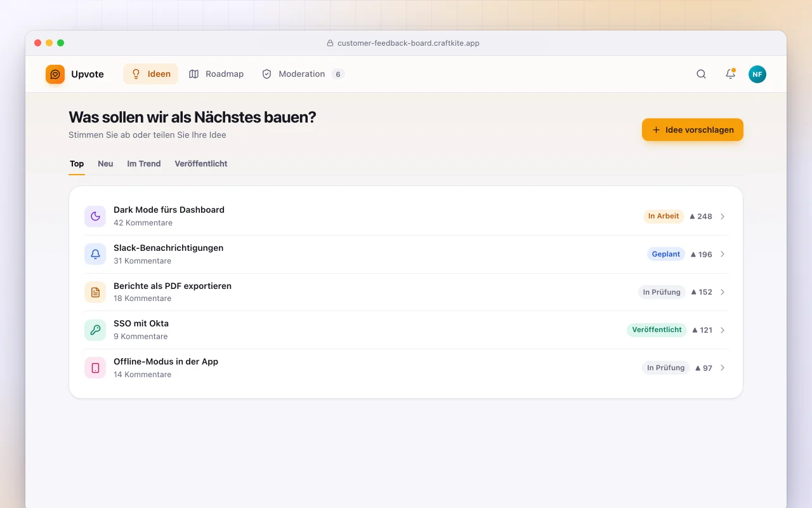
Task: Click the Geplant status badge
Action: [x=666, y=254]
